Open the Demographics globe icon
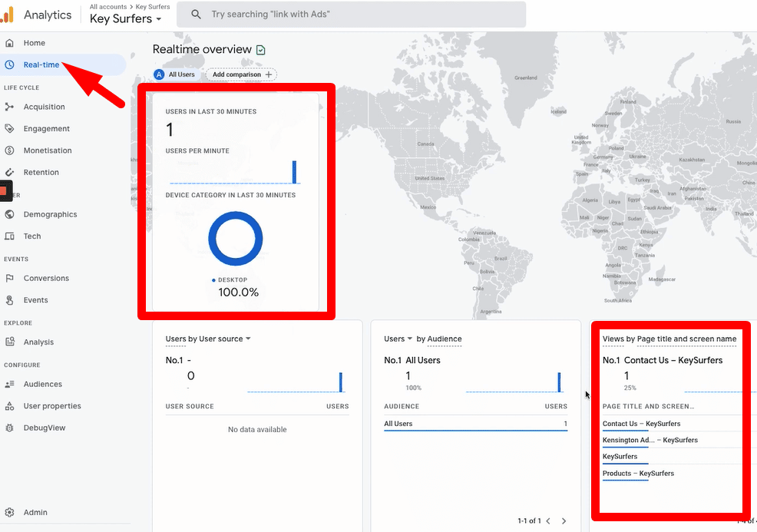757x532 pixels. click(9, 214)
